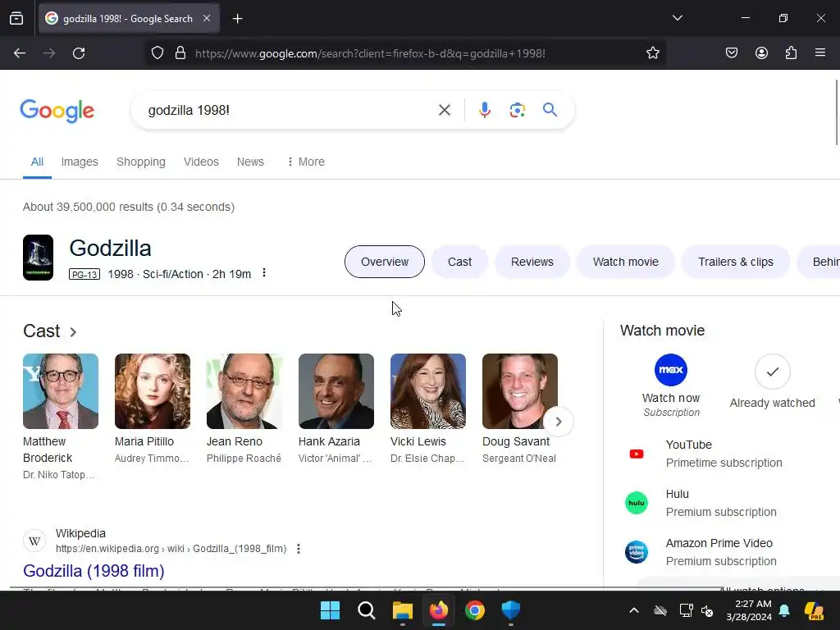Open Jean Reno cast photo
Image resolution: width=840 pixels, height=630 pixels.
244,391
